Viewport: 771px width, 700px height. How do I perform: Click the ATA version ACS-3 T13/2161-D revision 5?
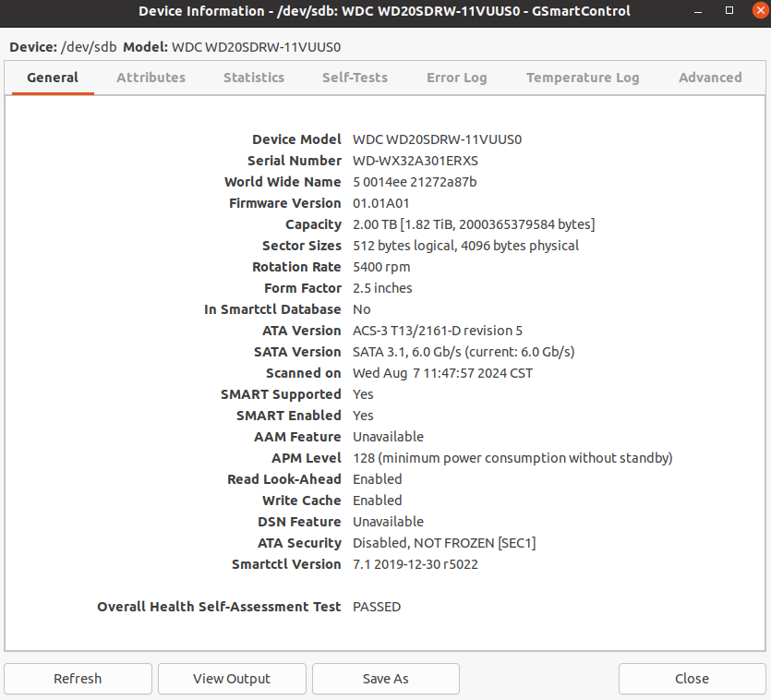[437, 331]
